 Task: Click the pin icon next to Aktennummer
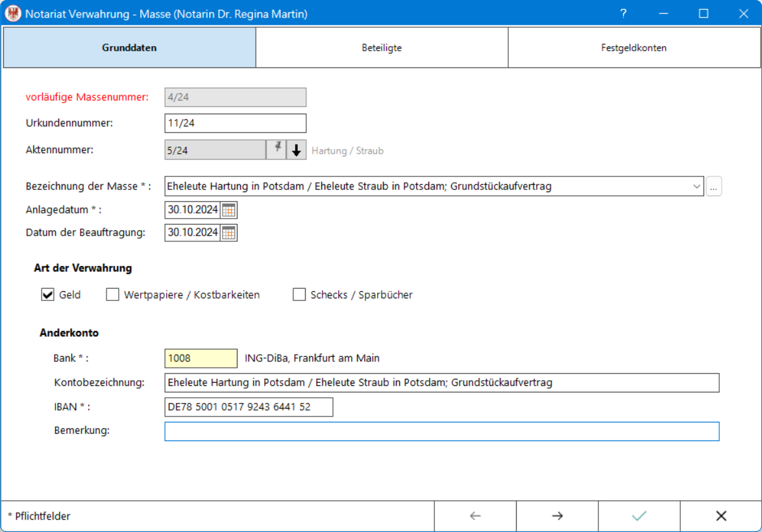pos(277,150)
